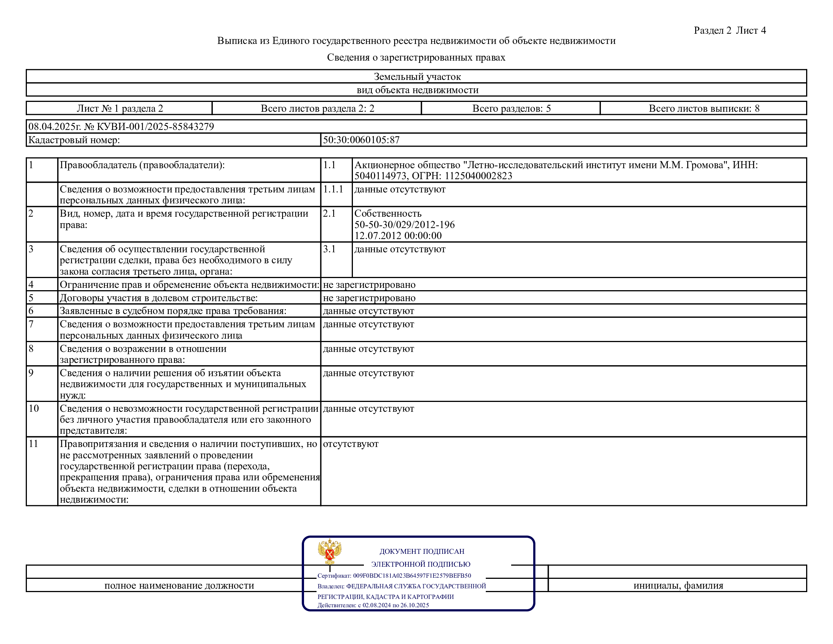Click the stamp validity dates line
The width and height of the screenshot is (833, 644).
pyautogui.click(x=373, y=605)
